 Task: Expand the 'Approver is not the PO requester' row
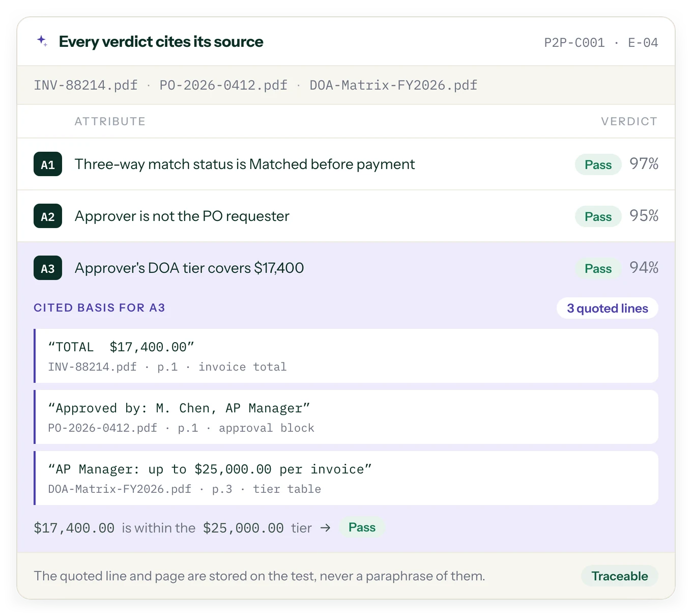coord(346,216)
